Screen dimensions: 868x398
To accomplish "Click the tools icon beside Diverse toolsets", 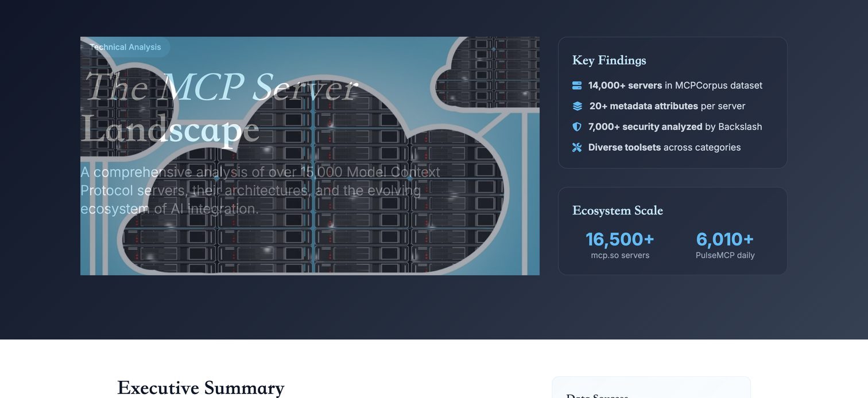I will coord(577,147).
